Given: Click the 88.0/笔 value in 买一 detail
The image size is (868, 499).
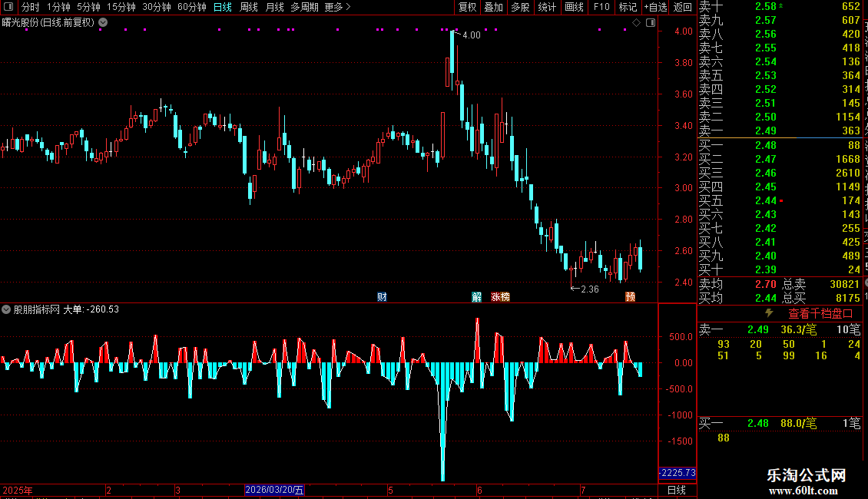Looking at the screenshot, I should (799, 424).
